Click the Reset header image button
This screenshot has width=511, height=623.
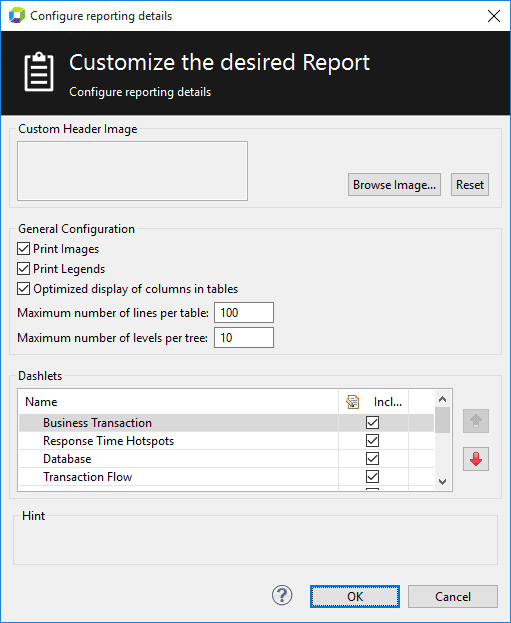coord(470,185)
